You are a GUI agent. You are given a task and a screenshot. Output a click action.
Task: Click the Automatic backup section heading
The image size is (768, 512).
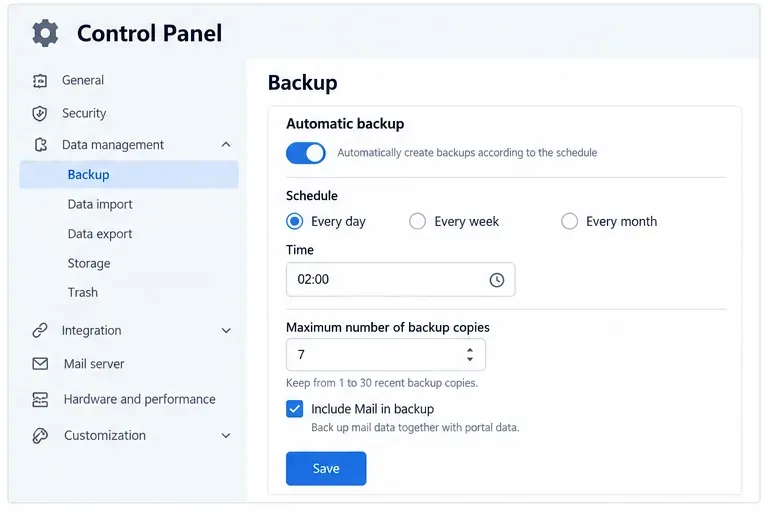(x=345, y=123)
